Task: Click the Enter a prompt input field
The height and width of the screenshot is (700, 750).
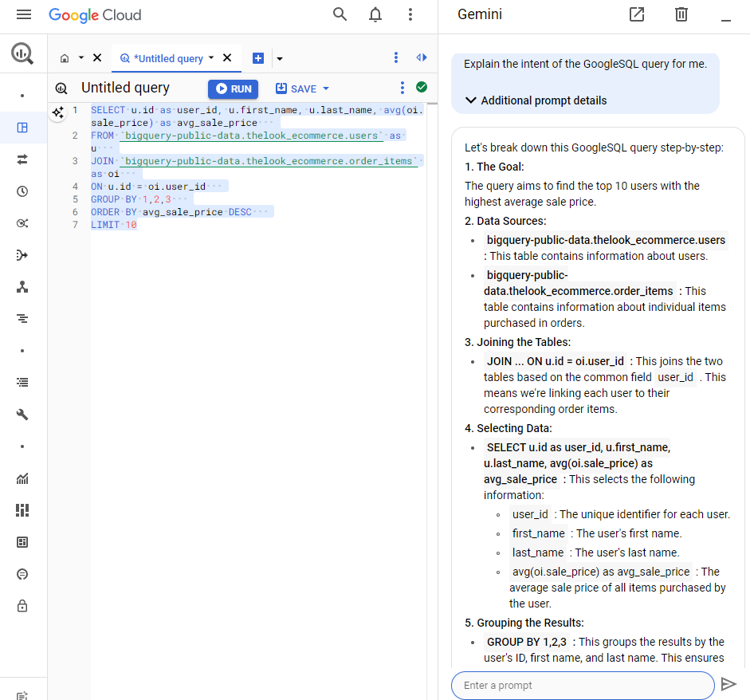Action: pyautogui.click(x=583, y=685)
